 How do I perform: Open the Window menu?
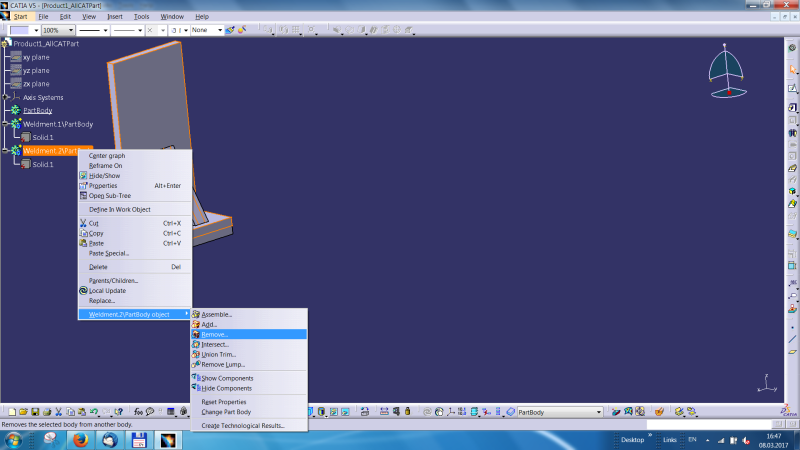[x=172, y=17]
